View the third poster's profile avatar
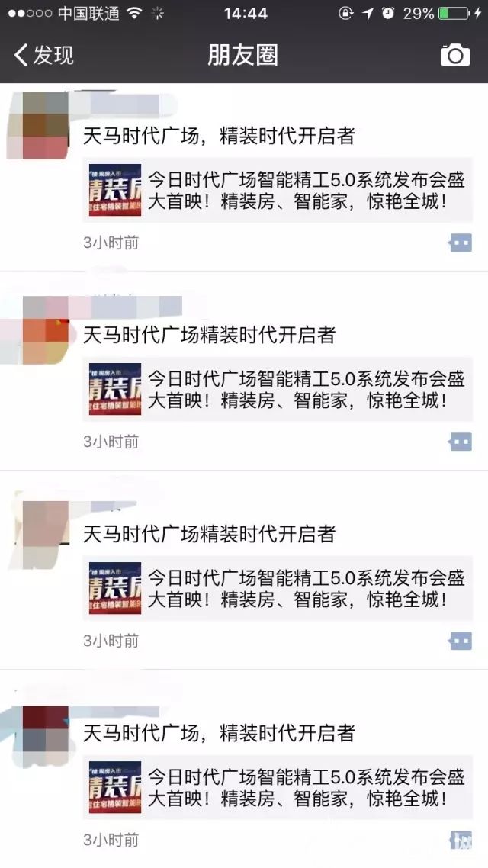 click(46, 535)
